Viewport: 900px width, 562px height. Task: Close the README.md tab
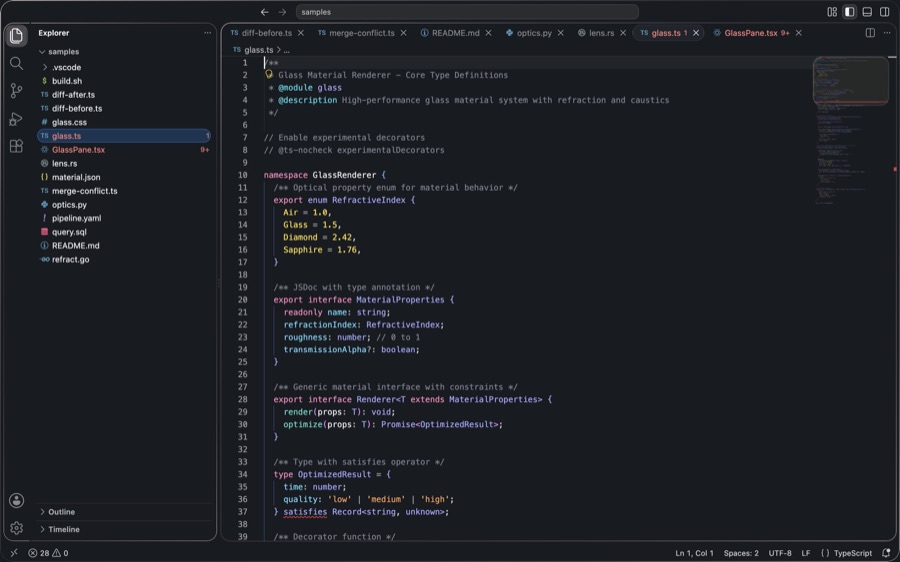tap(488, 33)
